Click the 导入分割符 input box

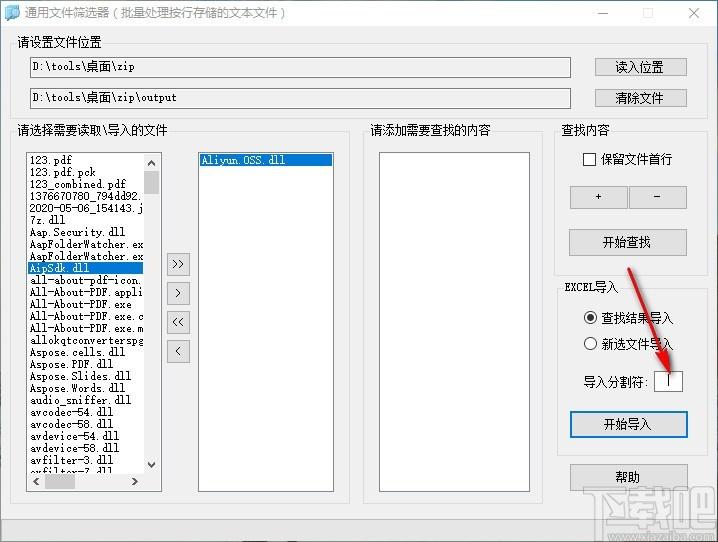coord(668,381)
